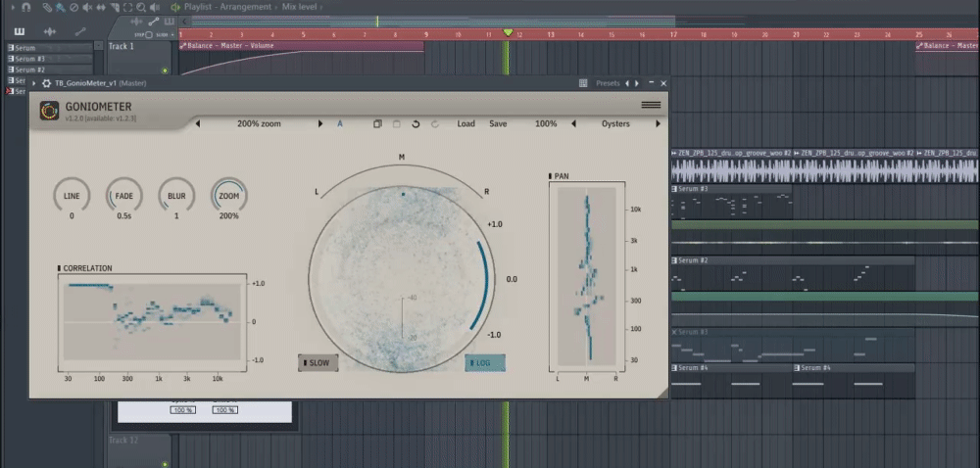Click the paste settings icon
This screenshot has height=468, width=980.
coord(396,123)
